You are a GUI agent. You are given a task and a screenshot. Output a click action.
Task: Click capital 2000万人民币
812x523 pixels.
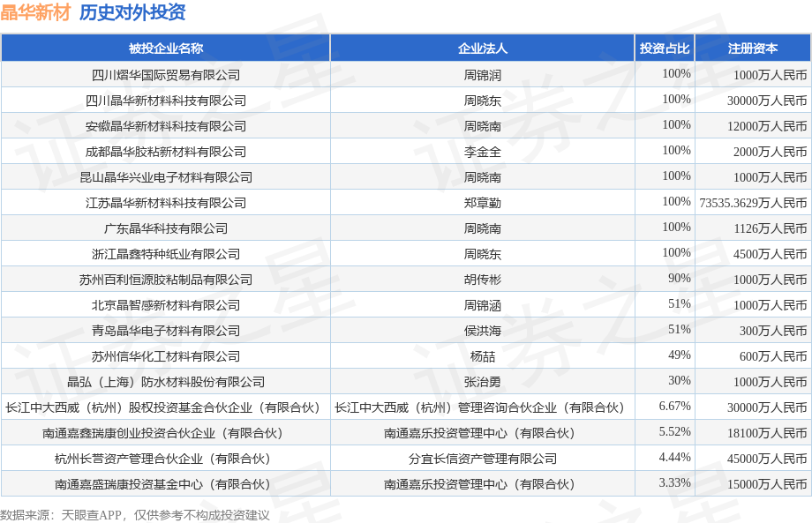click(x=770, y=152)
